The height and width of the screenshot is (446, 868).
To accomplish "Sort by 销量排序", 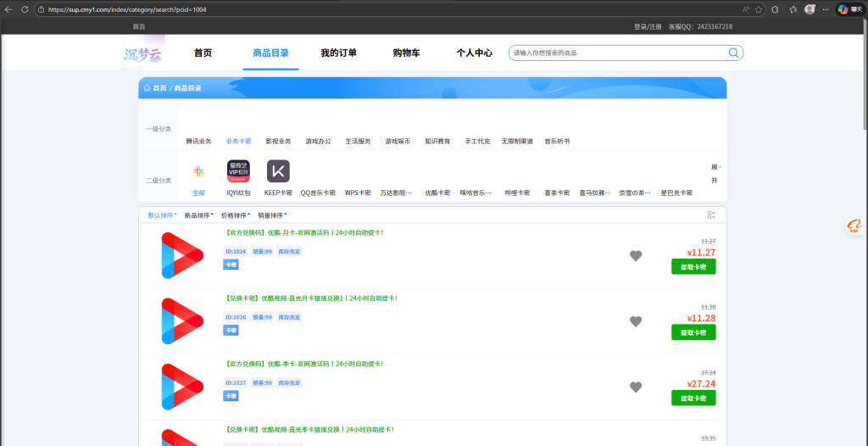I will coord(272,215).
